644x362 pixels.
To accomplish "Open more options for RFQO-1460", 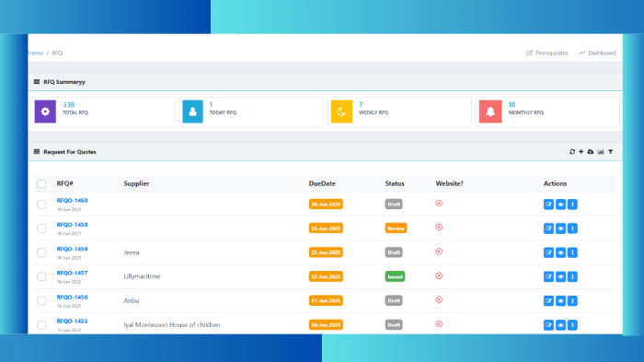I will pyautogui.click(x=572, y=204).
